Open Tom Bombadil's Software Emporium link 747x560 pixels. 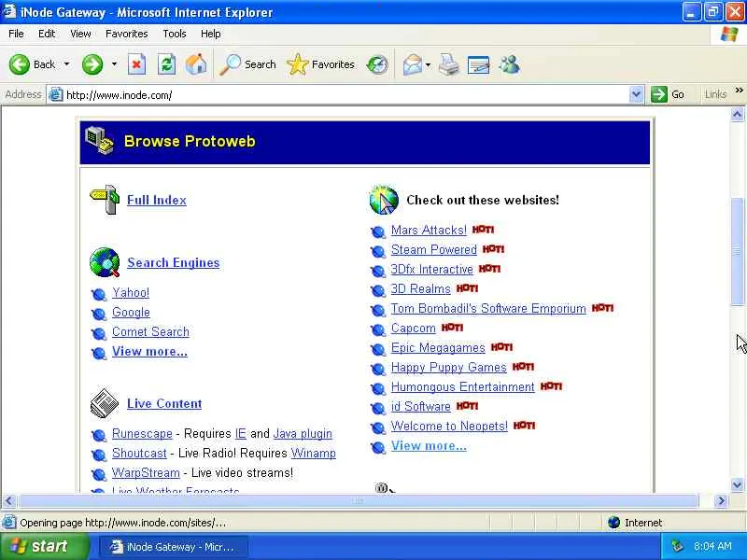[x=488, y=309]
